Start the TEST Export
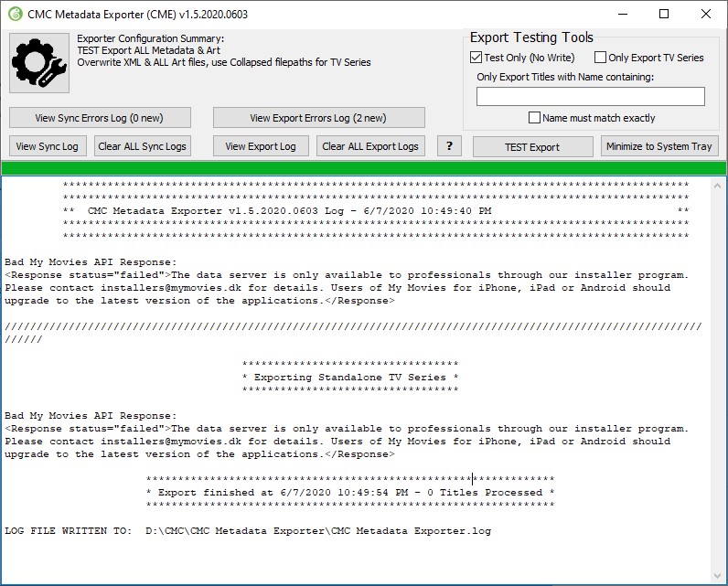This screenshot has height=586, width=728. (x=532, y=147)
